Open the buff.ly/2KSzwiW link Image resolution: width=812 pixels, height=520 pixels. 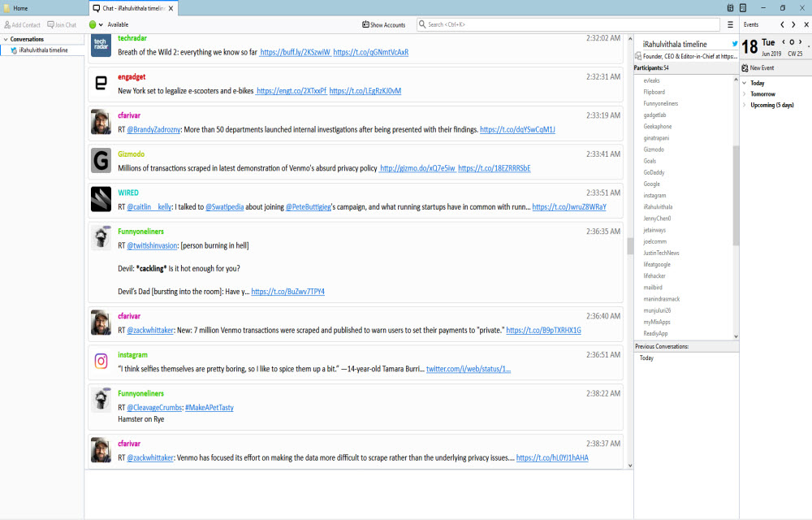coord(296,52)
